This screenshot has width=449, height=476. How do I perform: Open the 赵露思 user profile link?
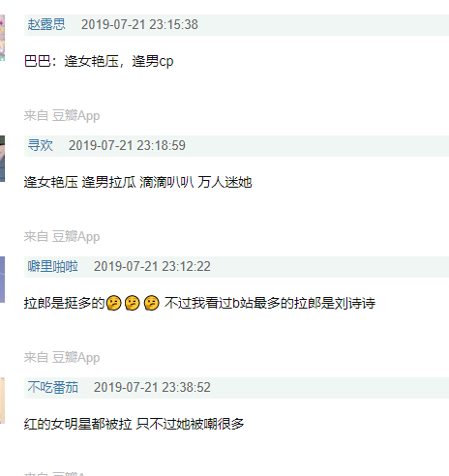(x=46, y=25)
